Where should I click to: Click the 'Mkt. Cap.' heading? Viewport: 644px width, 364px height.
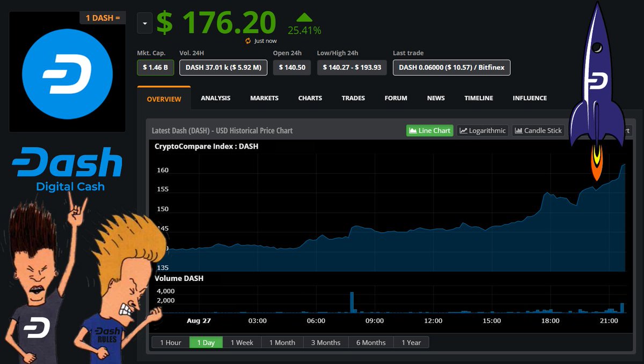pyautogui.click(x=151, y=53)
